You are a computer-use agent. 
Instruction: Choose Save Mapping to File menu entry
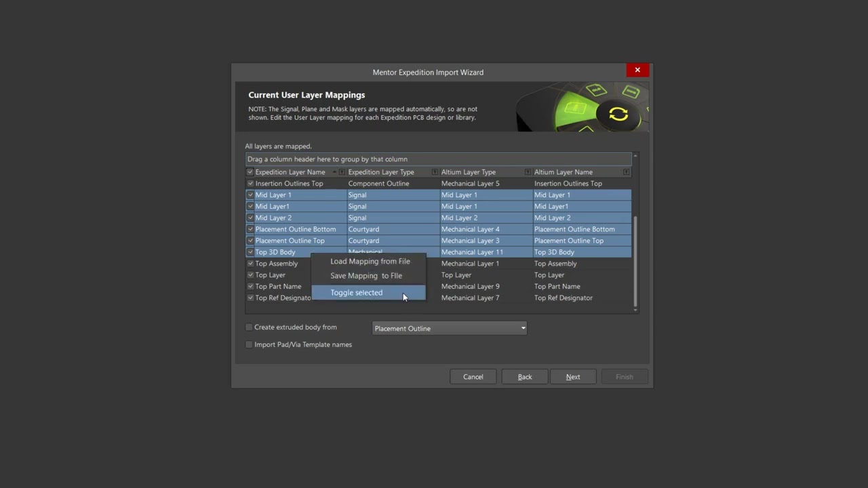point(366,276)
